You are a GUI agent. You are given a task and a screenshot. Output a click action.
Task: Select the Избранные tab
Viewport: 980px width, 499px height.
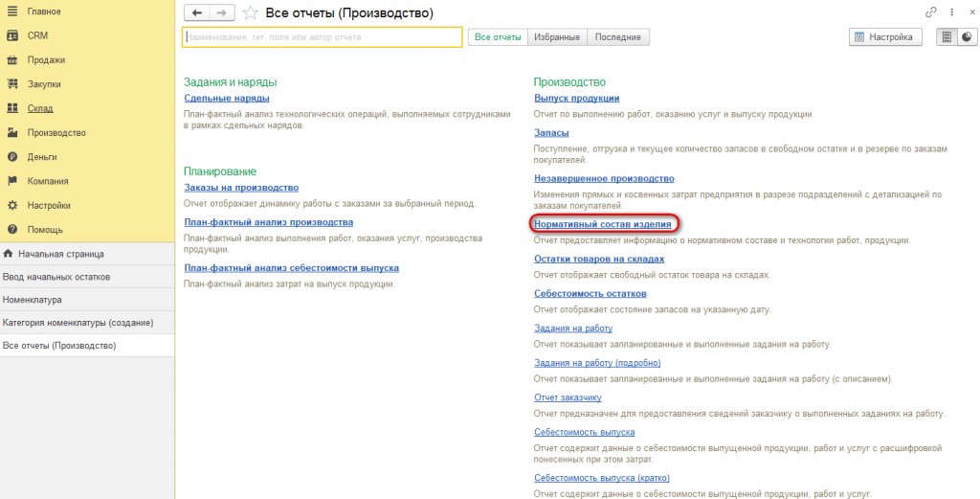[558, 37]
